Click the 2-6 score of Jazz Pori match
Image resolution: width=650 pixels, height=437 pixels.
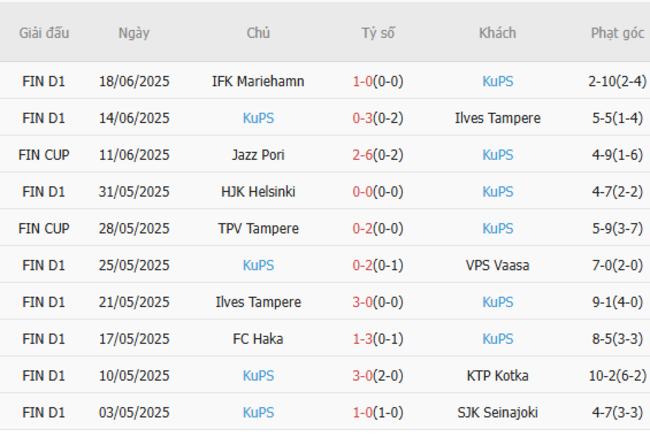tap(362, 155)
